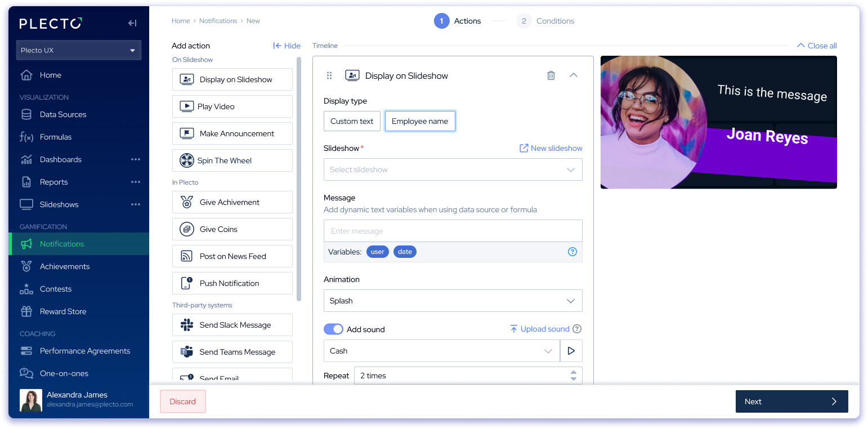Click the Enter message input field

point(453,231)
